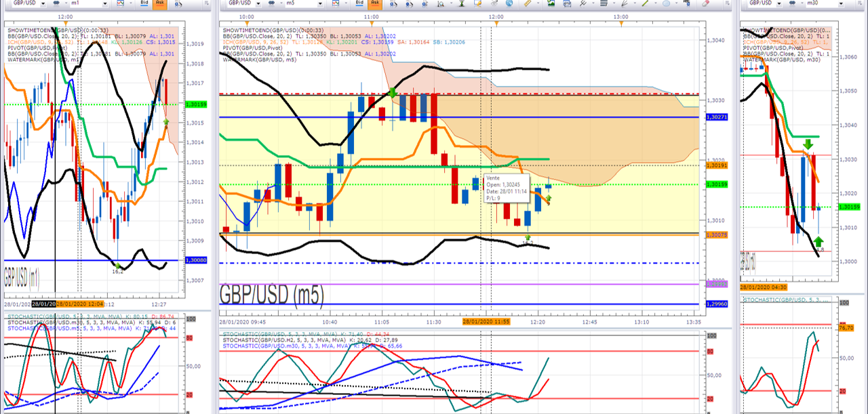Select the green trend line tool
The height and width of the screenshot is (414, 868).
click(x=645, y=3)
